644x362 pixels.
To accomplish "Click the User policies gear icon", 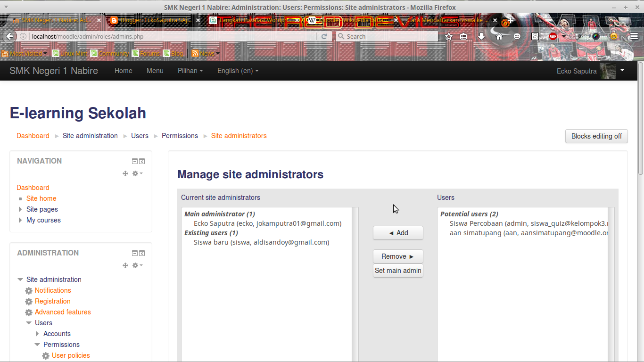I will (x=45, y=355).
